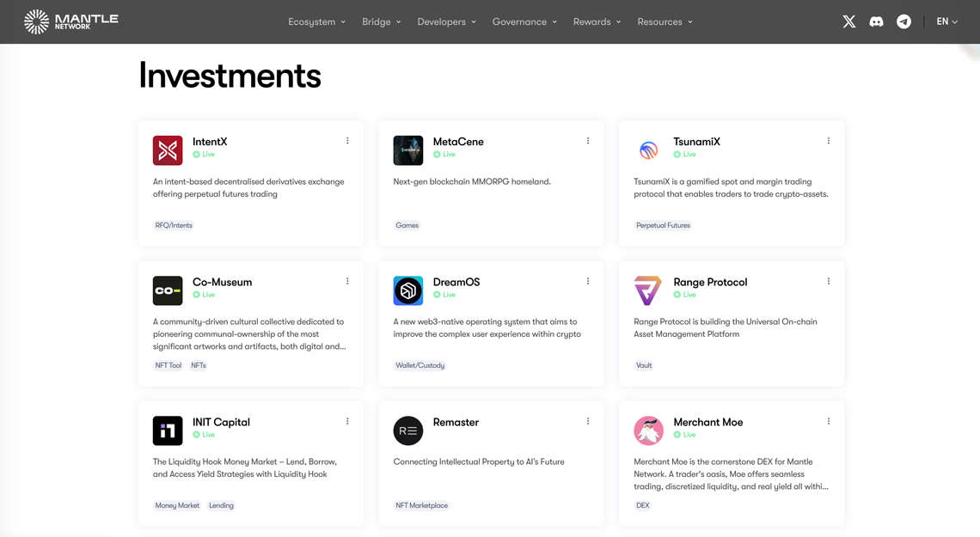The image size is (980, 537).
Task: Select the Vault tag
Action: tap(644, 365)
